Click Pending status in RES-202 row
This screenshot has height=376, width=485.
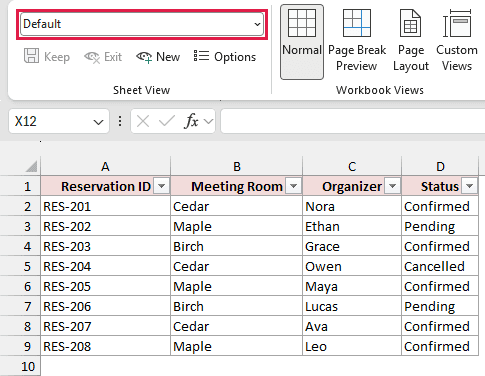click(440, 226)
